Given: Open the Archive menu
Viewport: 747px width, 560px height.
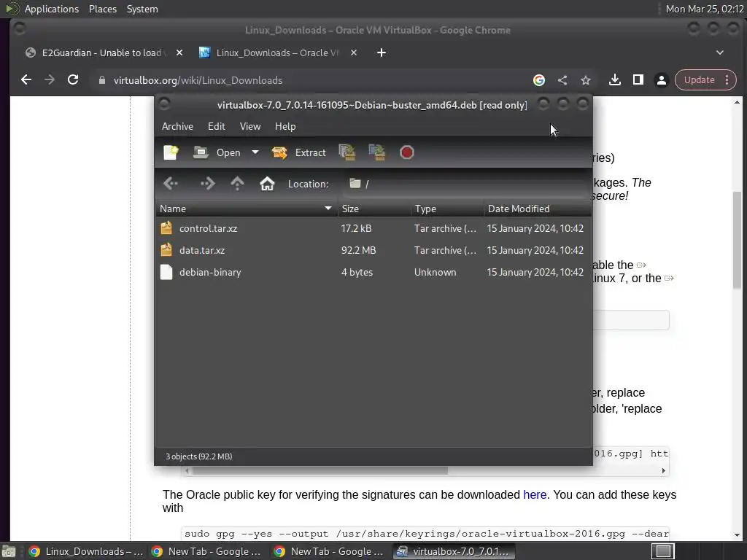Looking at the screenshot, I should point(177,126).
